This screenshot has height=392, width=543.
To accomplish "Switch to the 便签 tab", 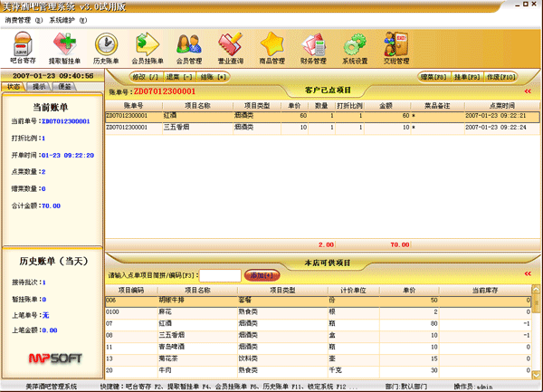I will click(65, 87).
